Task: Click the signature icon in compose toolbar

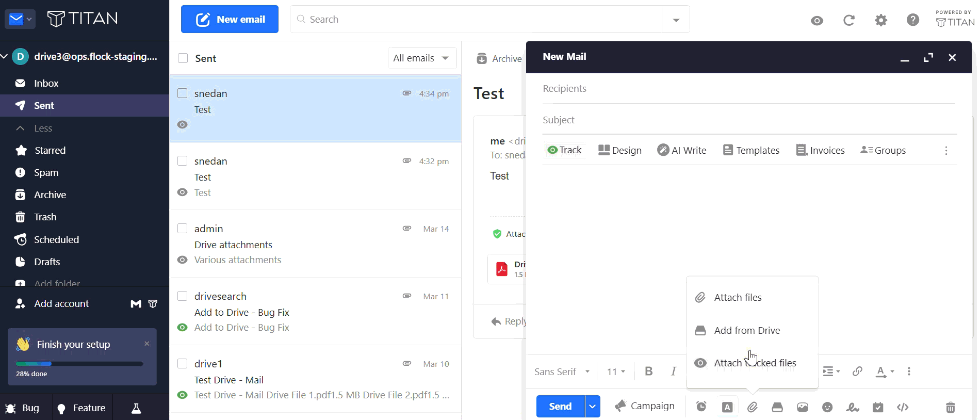Action: [853, 407]
